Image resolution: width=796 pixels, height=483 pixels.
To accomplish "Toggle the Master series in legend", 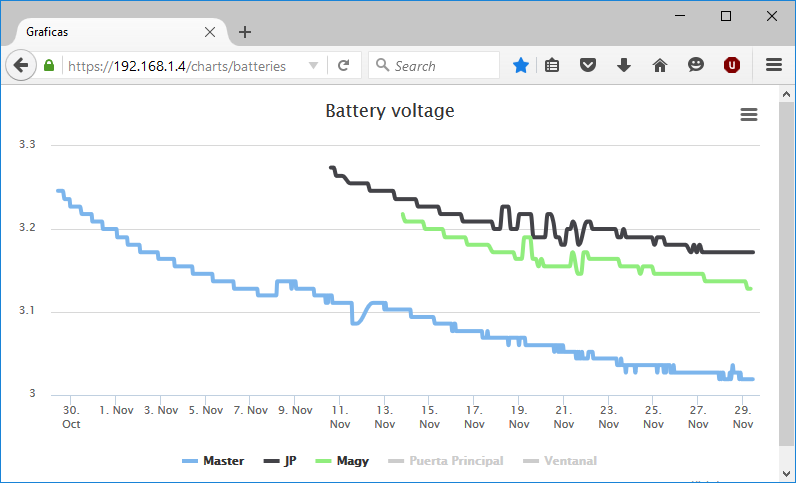I will (x=213, y=461).
